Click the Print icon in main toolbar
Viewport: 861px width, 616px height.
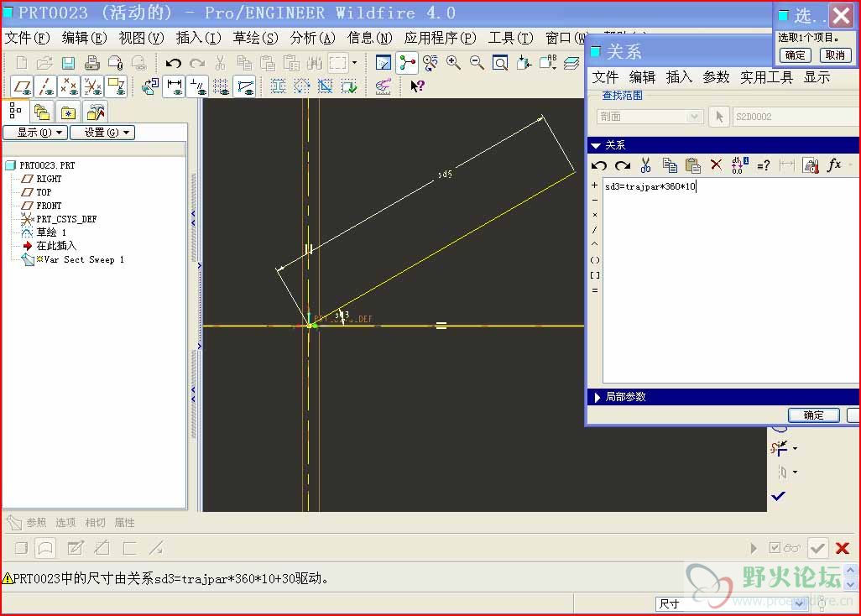(91, 63)
